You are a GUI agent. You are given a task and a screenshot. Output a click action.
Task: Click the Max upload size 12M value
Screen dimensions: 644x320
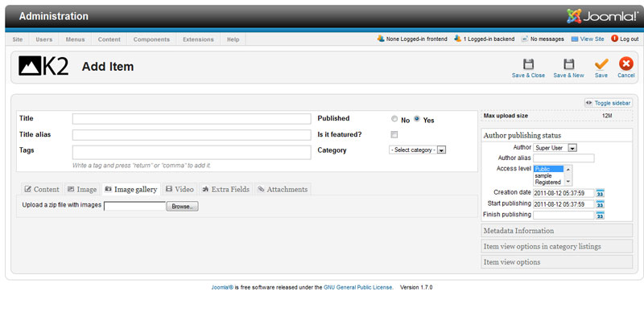(x=607, y=116)
